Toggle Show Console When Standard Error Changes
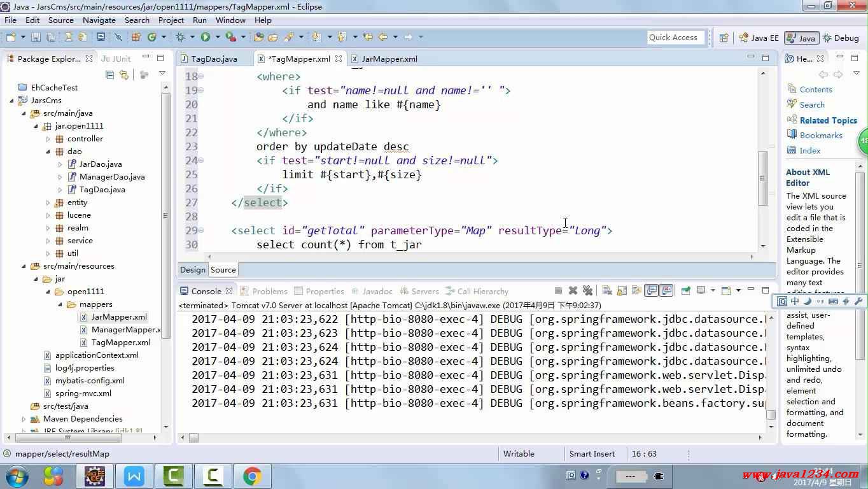 (x=666, y=290)
